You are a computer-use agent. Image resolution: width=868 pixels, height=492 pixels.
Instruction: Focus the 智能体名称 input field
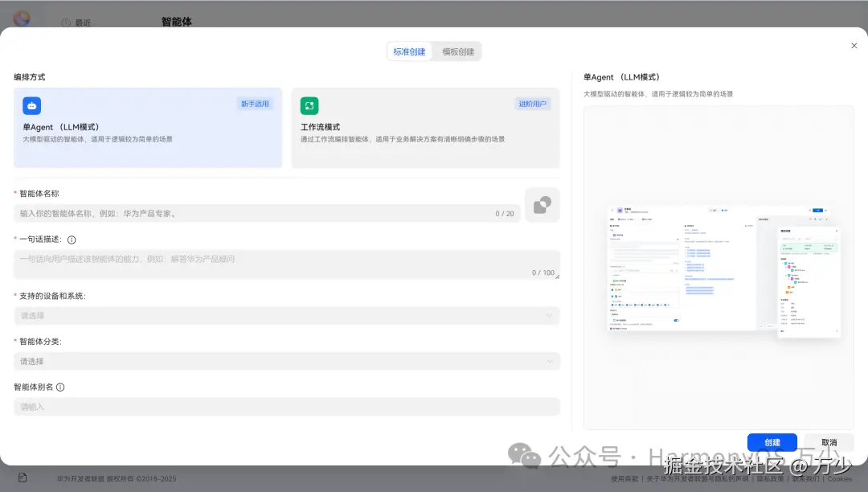[x=267, y=214]
